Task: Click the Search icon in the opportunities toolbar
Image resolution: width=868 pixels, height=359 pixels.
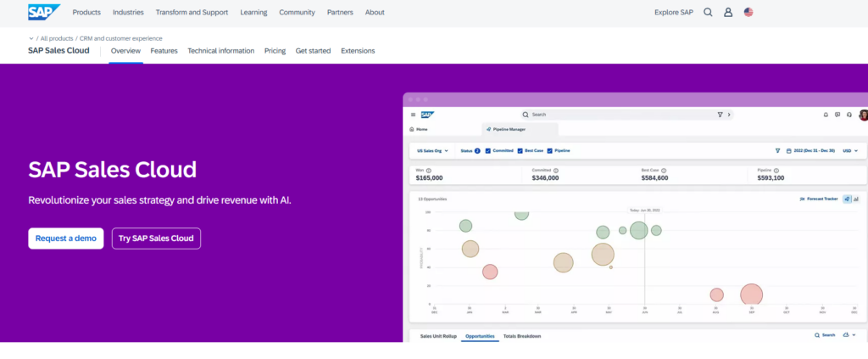Action: coord(817,335)
